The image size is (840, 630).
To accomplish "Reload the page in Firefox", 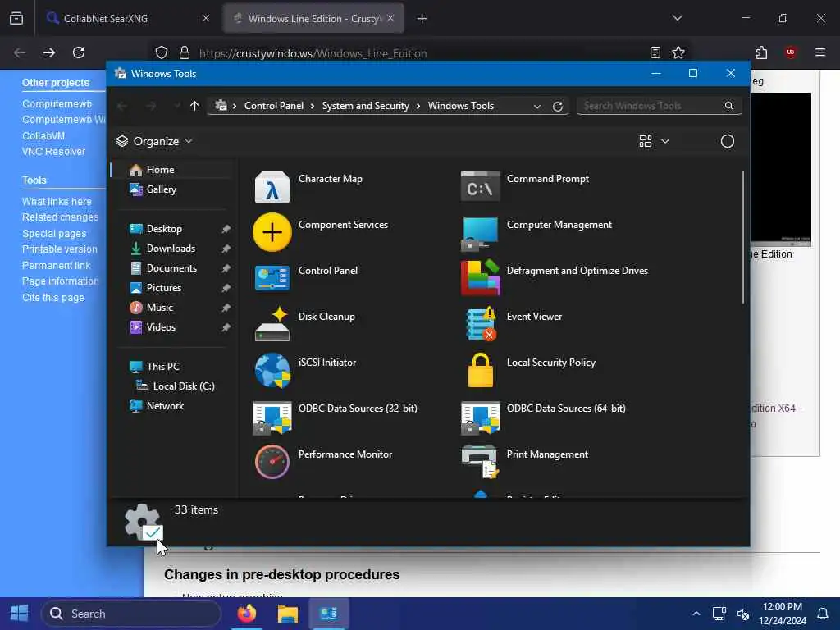I will 79,52.
